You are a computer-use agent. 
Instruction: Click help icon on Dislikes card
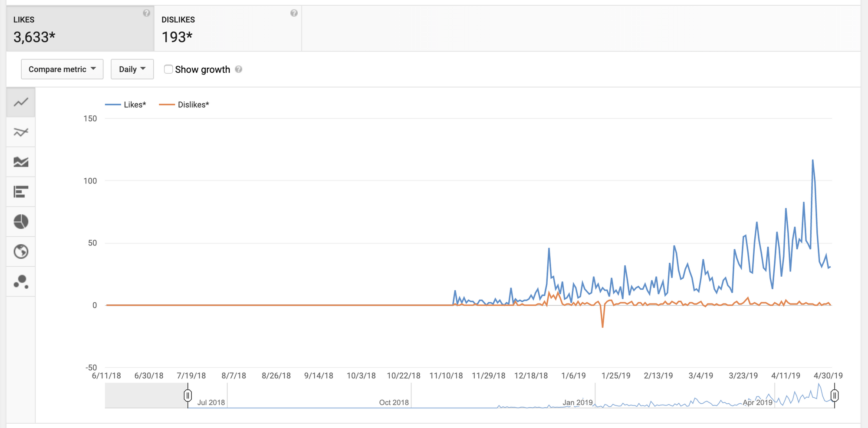294,13
